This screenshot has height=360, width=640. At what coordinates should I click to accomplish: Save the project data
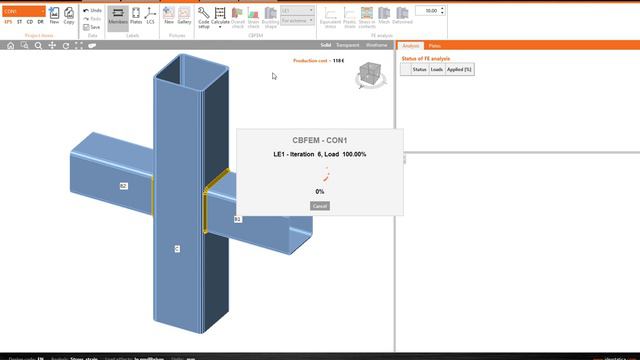(92, 27)
